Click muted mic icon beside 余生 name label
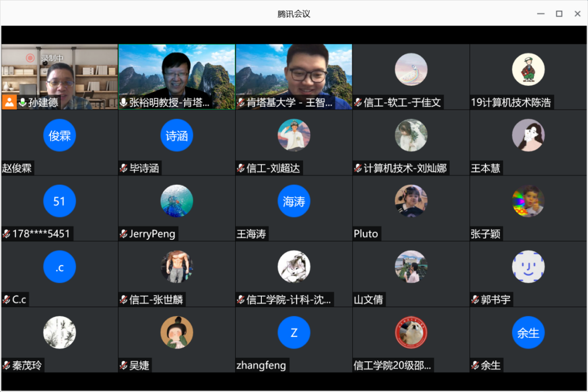Image resolution: width=588 pixels, height=392 pixels. point(475,365)
